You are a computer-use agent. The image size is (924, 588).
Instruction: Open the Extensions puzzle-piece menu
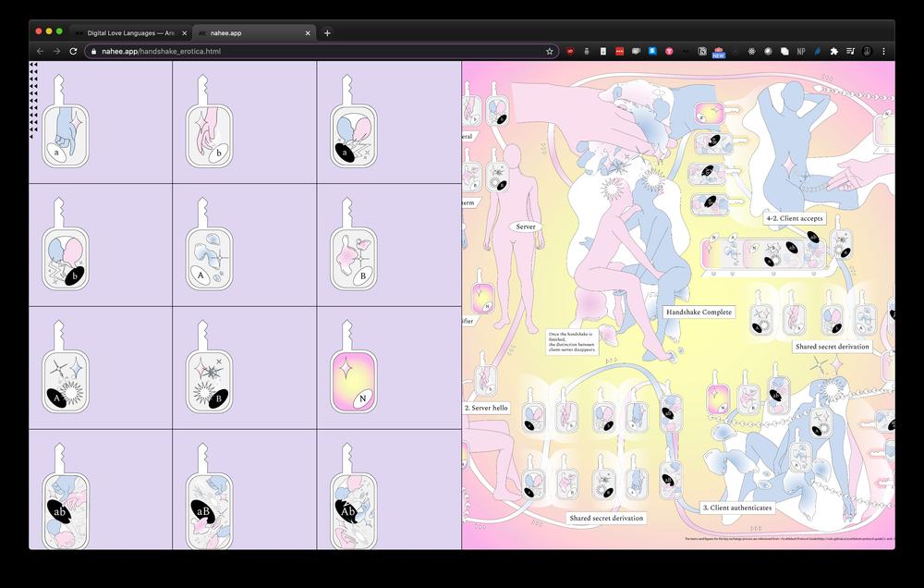(x=833, y=51)
